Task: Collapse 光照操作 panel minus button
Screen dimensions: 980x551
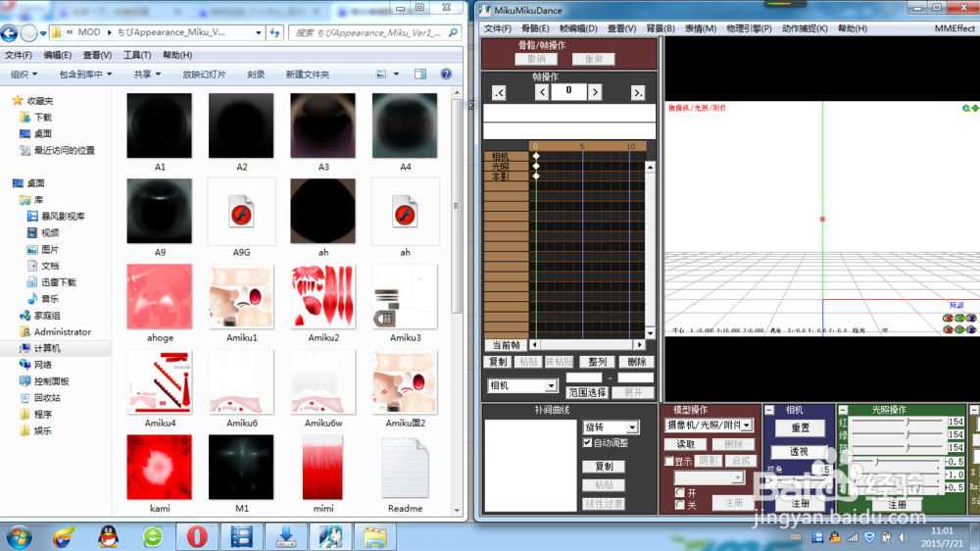Action: [x=843, y=410]
